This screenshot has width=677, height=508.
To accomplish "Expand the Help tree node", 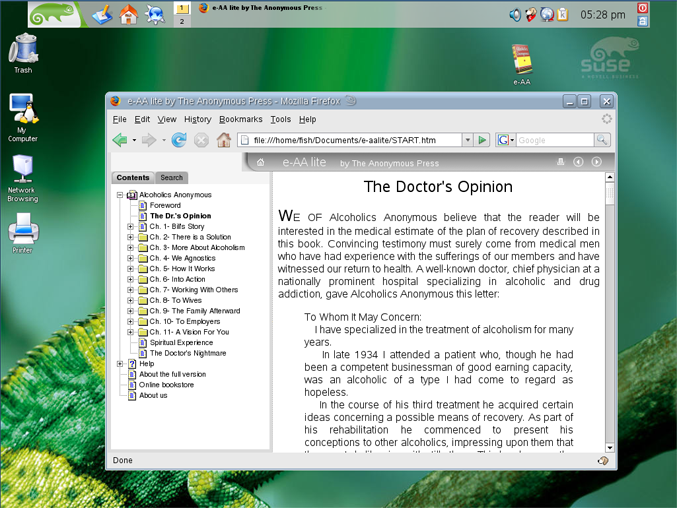I will (120, 364).
